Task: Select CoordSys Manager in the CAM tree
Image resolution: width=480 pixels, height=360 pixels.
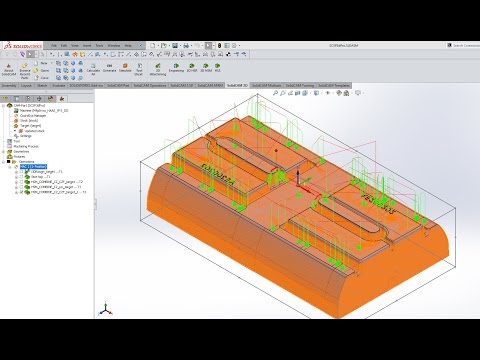Action: click(x=30, y=116)
